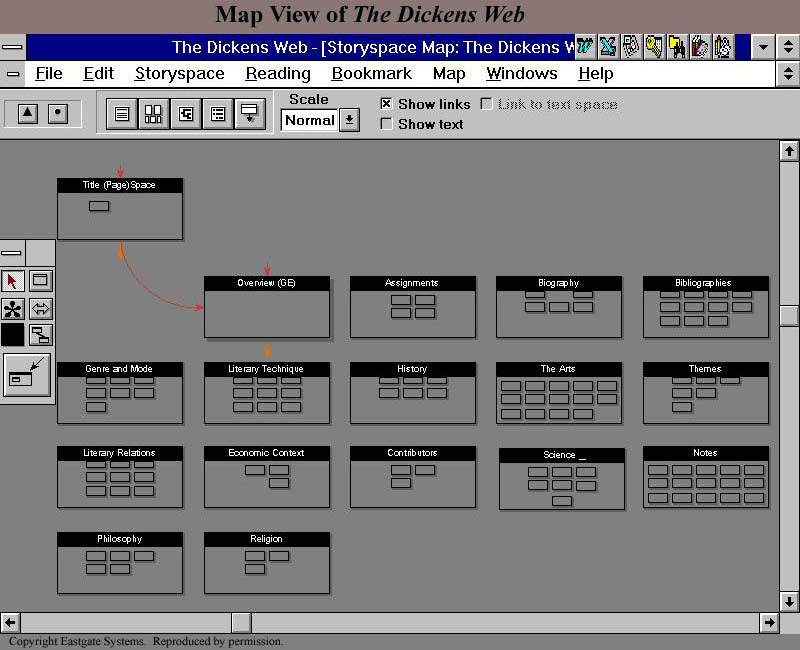
Task: Click the fifth yellow icon in title bar
Action: click(677, 47)
